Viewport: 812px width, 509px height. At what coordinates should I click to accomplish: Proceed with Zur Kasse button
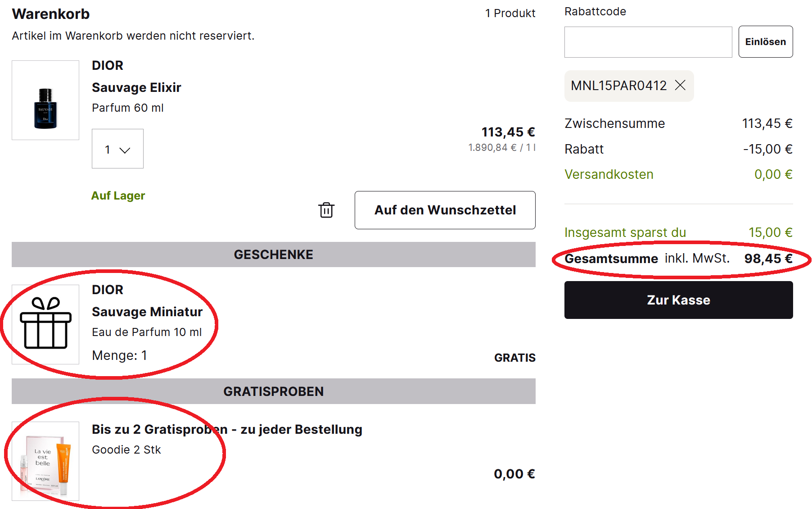(678, 300)
